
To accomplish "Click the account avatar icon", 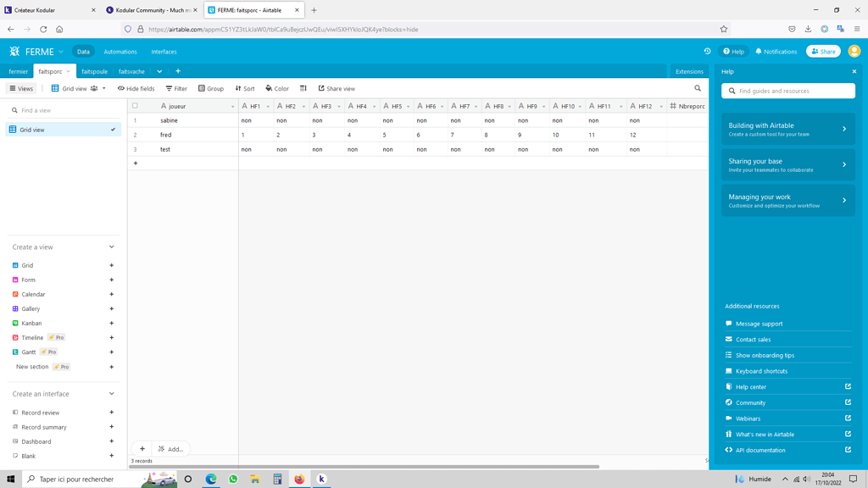I will (854, 51).
